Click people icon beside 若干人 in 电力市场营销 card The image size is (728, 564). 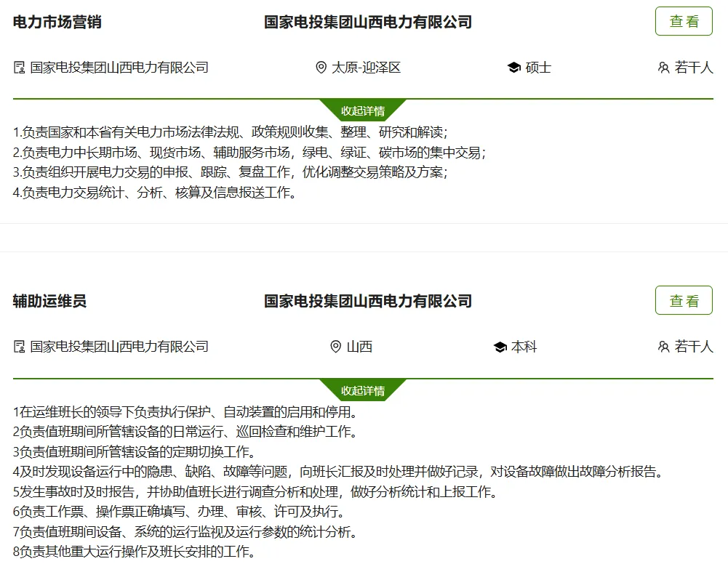663,68
